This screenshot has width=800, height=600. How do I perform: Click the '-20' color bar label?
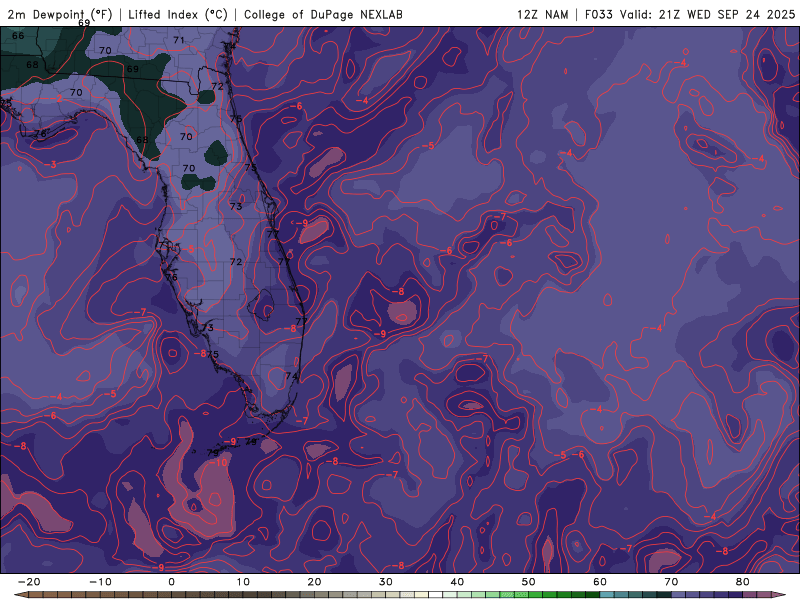[x=29, y=582]
